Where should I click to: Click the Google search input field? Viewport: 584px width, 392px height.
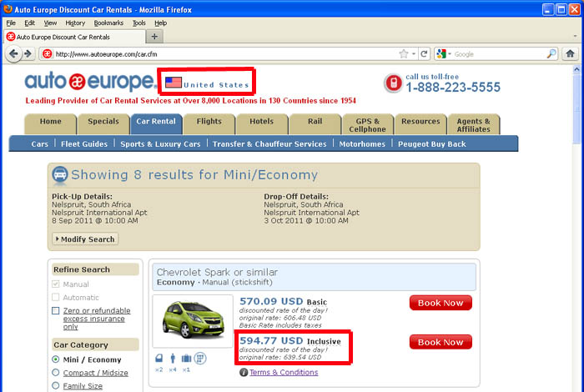pos(499,54)
